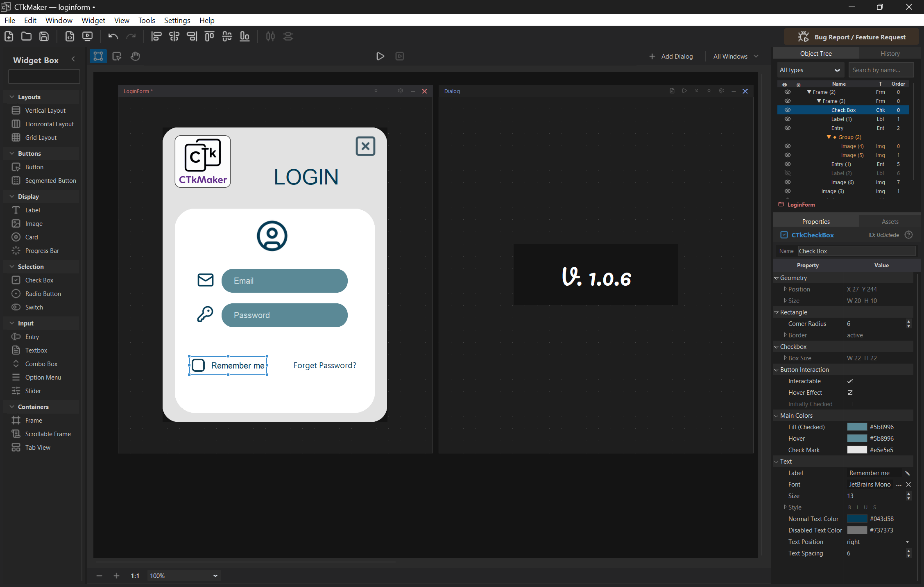Click the edit pencil icon beside Label value

[x=908, y=473]
